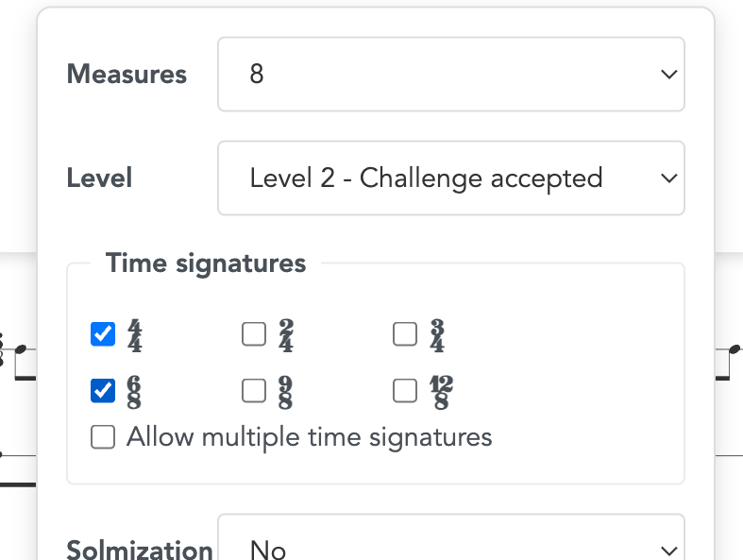Uncheck the 4/4 time signature checkbox
Viewport: 743px width, 560px height.
pos(103,334)
